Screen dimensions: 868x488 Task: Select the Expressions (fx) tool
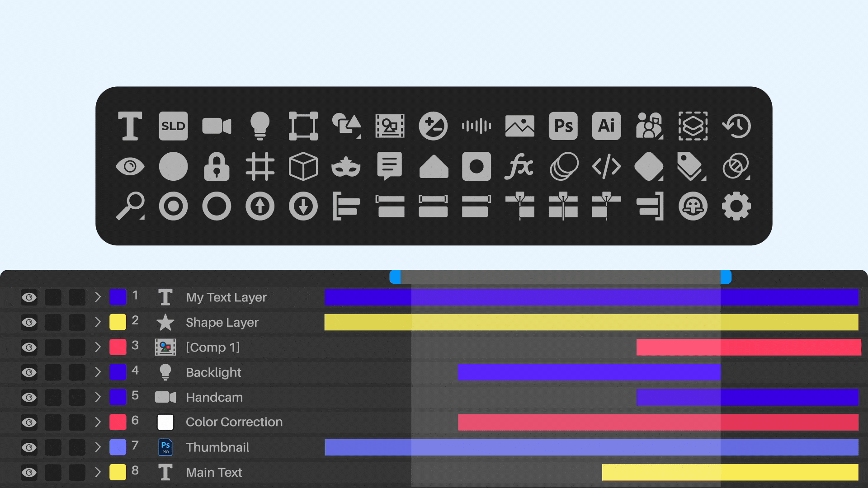click(x=518, y=167)
